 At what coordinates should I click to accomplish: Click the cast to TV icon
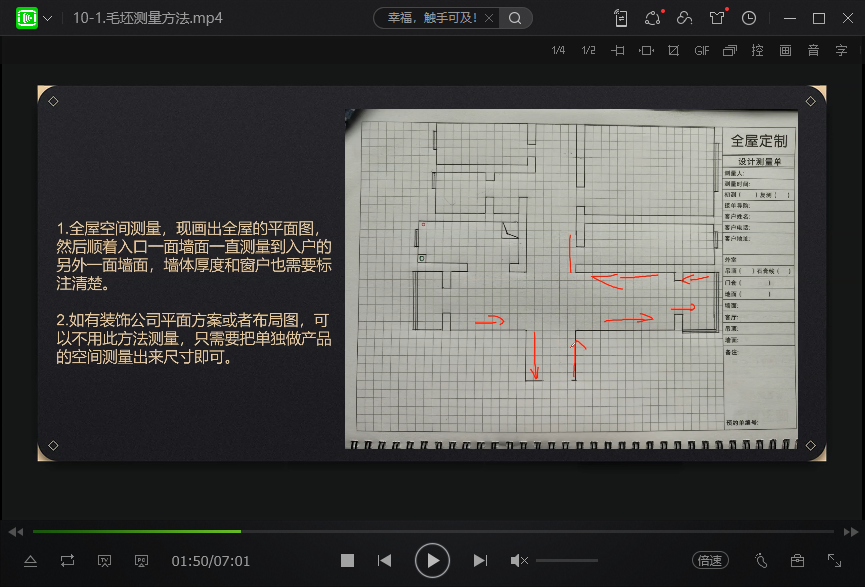104,561
